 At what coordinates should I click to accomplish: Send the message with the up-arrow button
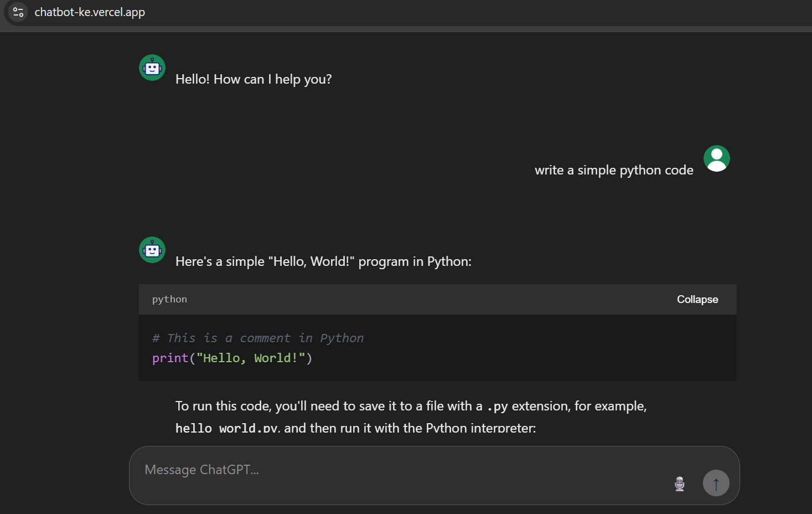[x=716, y=483]
